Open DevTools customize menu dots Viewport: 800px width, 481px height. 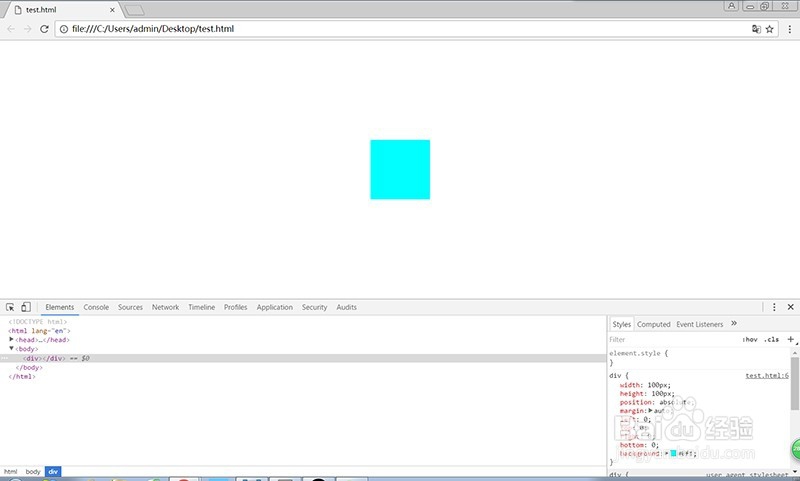[x=774, y=307]
